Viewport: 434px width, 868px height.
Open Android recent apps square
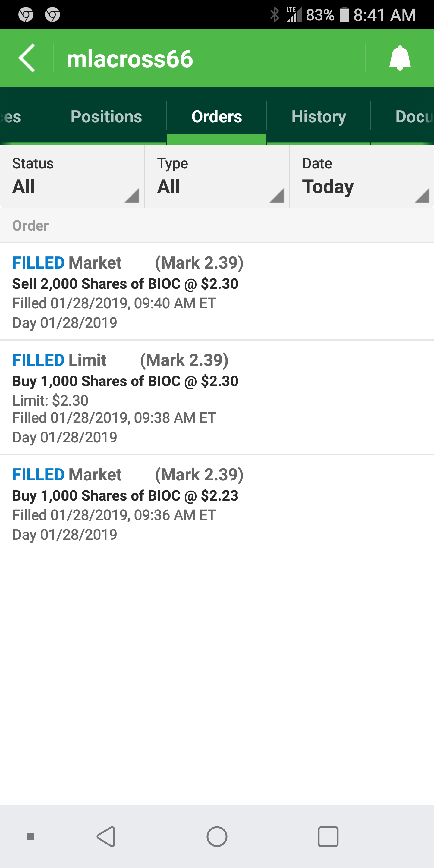pos(328,836)
